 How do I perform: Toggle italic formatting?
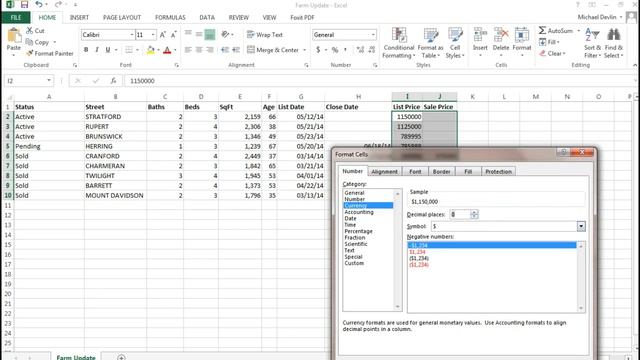point(97,50)
